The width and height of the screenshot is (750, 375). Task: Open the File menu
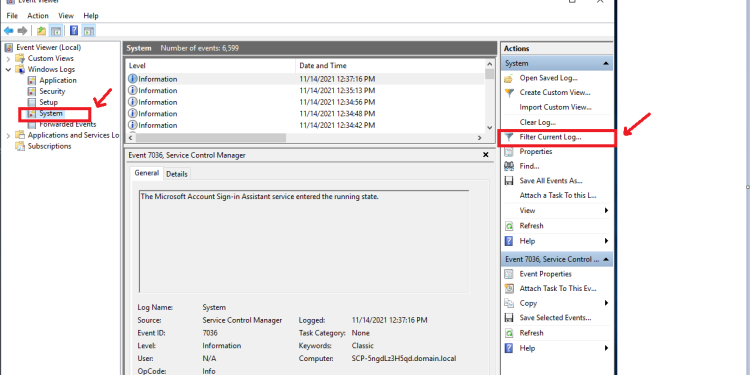coord(12,16)
